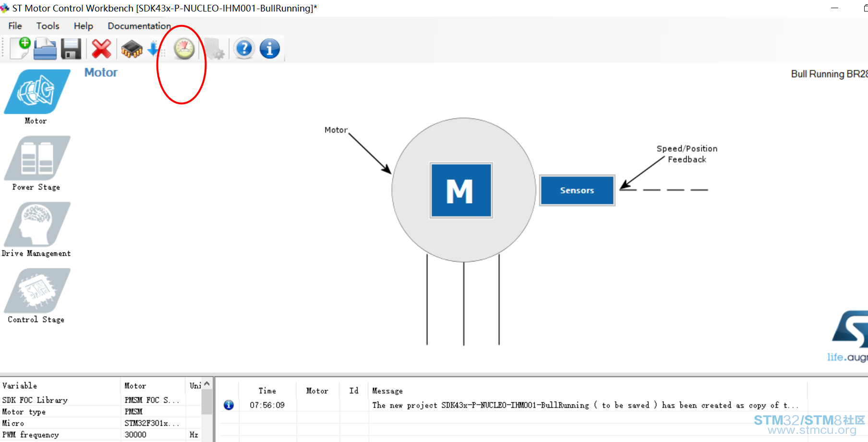The width and height of the screenshot is (868, 442).
Task: Open the Control Stage section
Action: coord(36,296)
